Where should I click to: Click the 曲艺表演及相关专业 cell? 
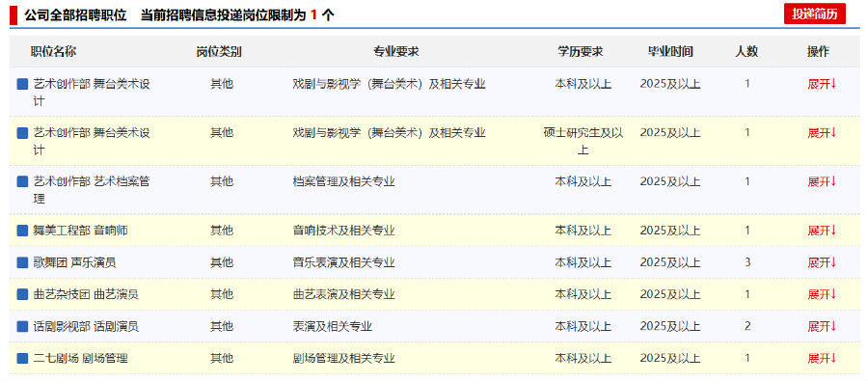[343, 294]
